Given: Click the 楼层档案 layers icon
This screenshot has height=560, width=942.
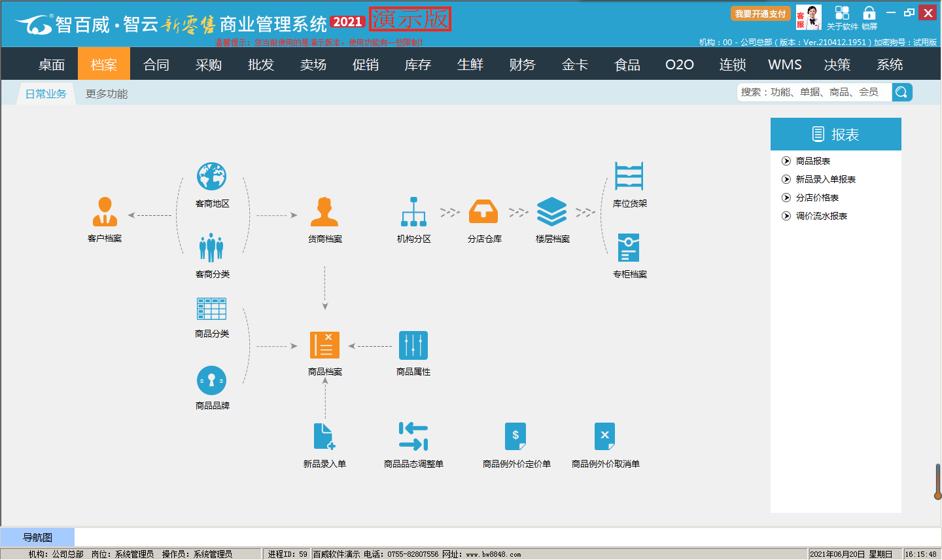Looking at the screenshot, I should coord(552,213).
